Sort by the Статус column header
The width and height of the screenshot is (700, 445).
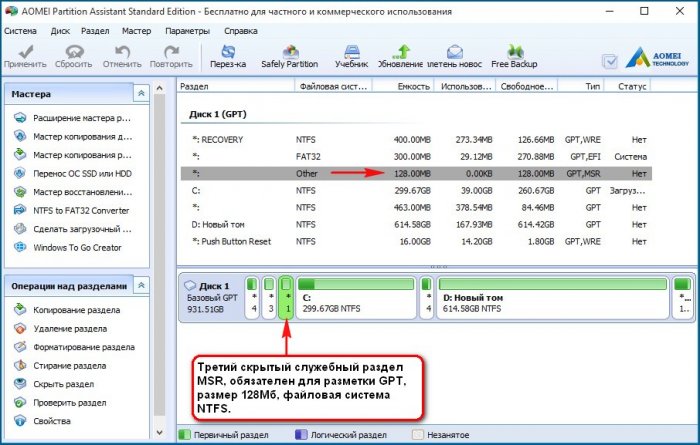627,86
